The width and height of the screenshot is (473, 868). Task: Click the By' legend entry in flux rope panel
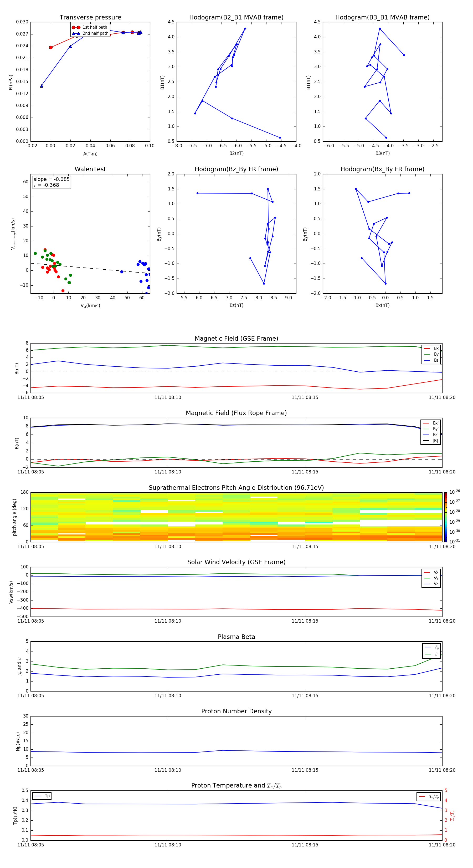[431, 429]
